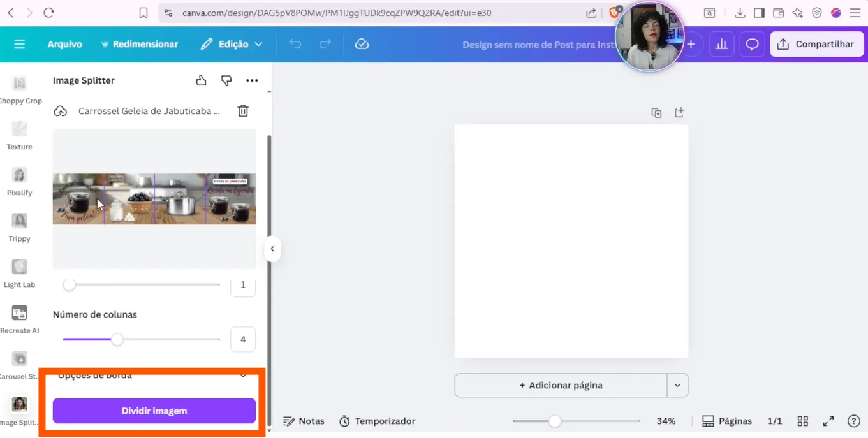Click the thumbs up icon for Image Splitter
Screen dimensions: 868x438
click(x=201, y=80)
